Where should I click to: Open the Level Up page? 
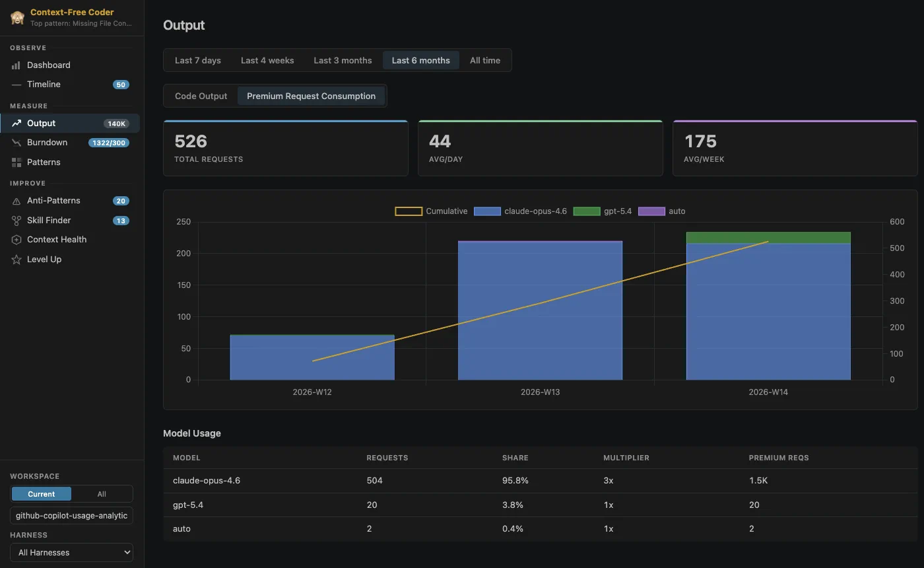coord(70,260)
